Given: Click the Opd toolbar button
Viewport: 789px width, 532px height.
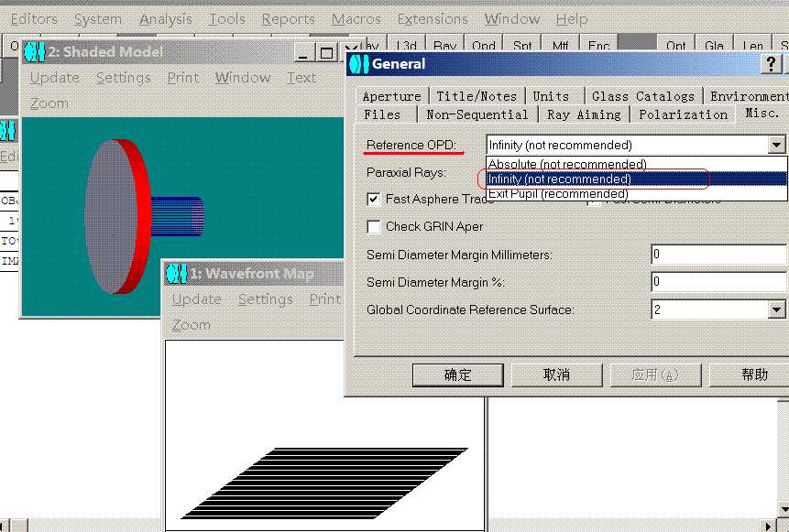Looking at the screenshot, I should pyautogui.click(x=484, y=44).
